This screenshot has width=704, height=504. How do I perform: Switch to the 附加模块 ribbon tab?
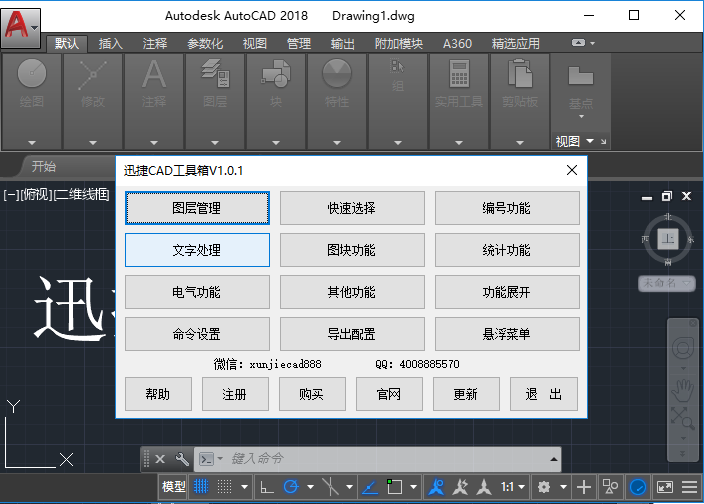(399, 44)
